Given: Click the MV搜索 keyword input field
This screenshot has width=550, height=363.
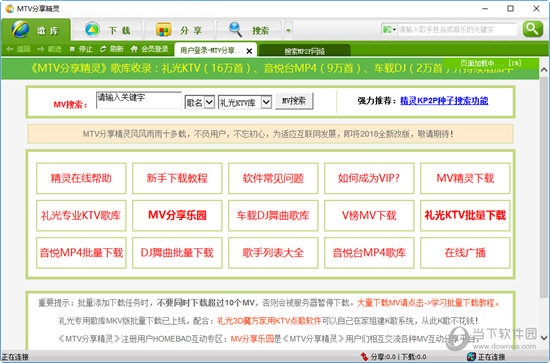Looking at the screenshot, I should (139, 100).
